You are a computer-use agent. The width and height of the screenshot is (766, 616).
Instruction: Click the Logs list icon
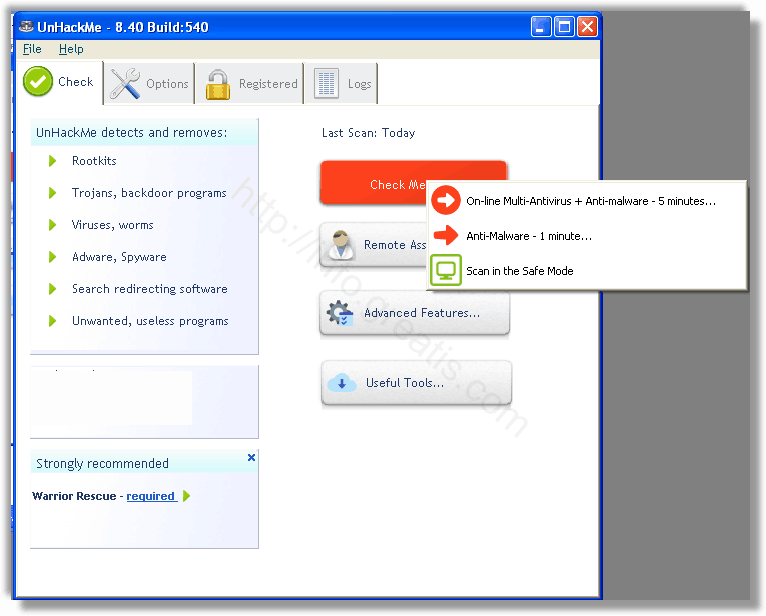coord(326,84)
